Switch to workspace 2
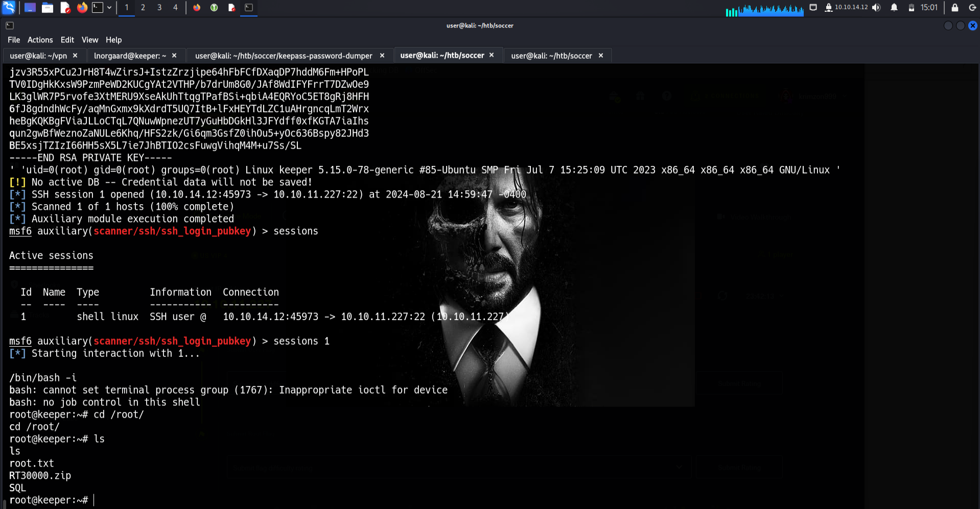The image size is (980, 509). 143,8
